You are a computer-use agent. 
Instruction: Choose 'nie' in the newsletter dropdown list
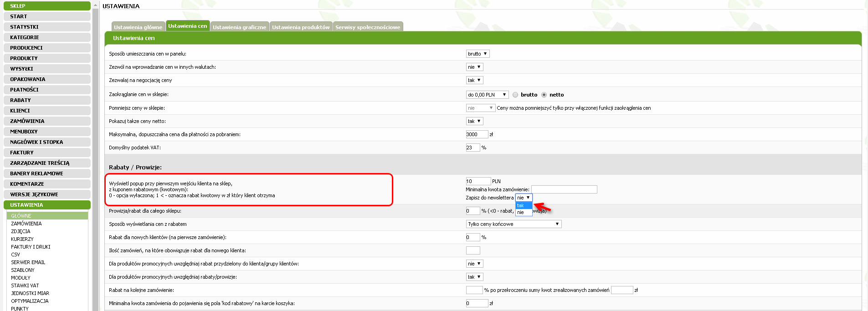(x=523, y=212)
